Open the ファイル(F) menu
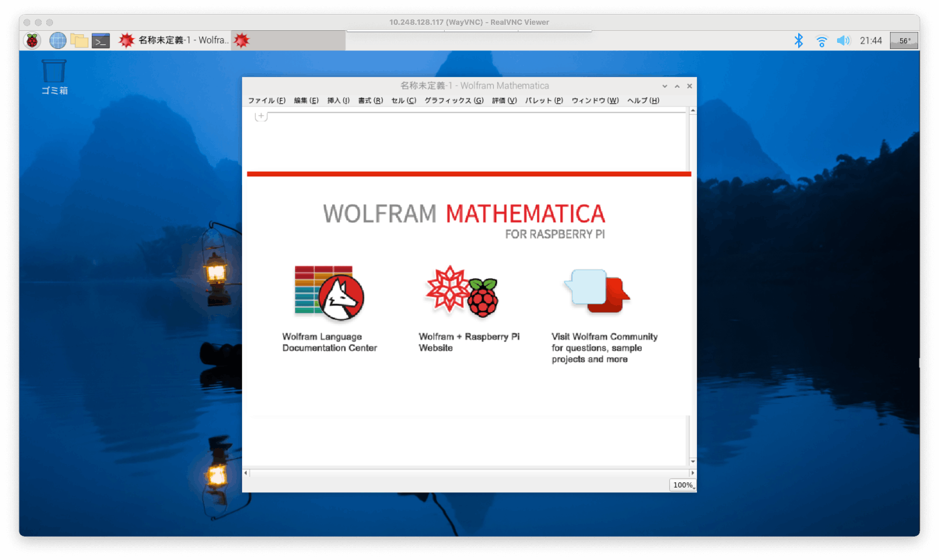 (x=267, y=101)
